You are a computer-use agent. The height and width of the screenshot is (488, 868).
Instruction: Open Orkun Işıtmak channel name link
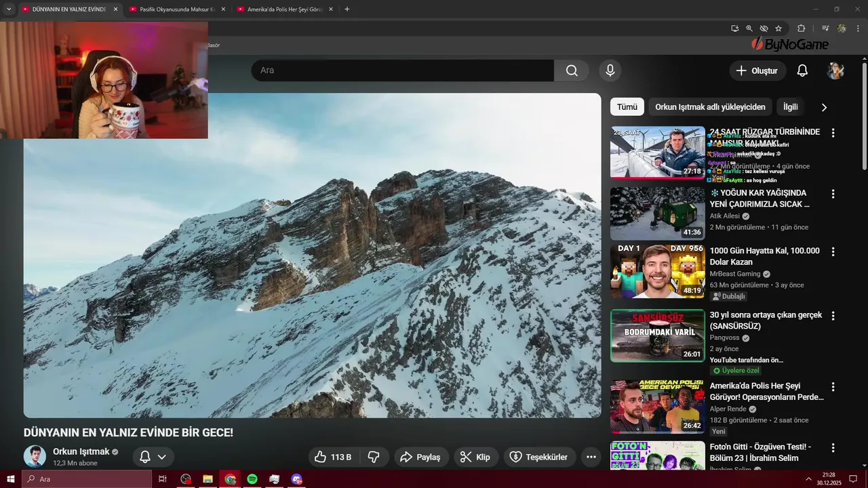click(81, 451)
